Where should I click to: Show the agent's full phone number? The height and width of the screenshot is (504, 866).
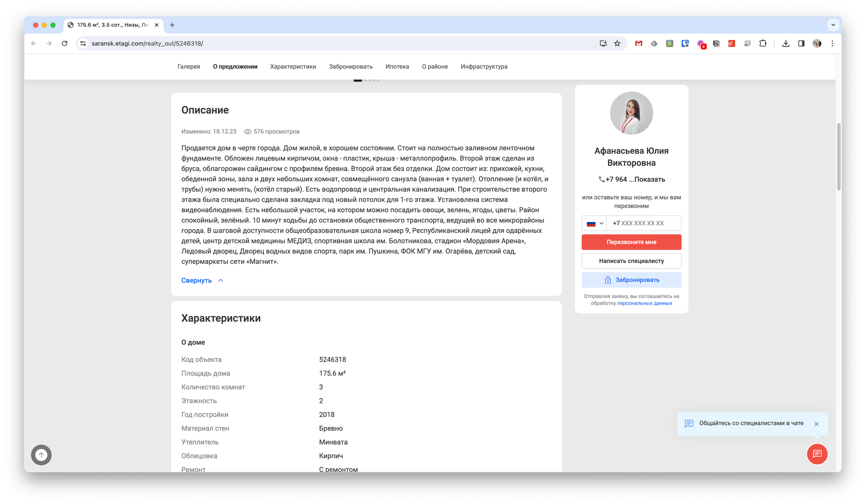pos(649,180)
